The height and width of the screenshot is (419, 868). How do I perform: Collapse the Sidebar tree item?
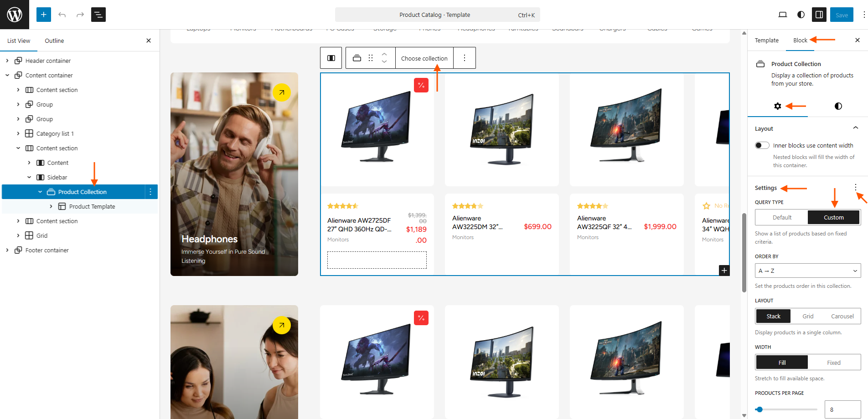click(x=29, y=177)
